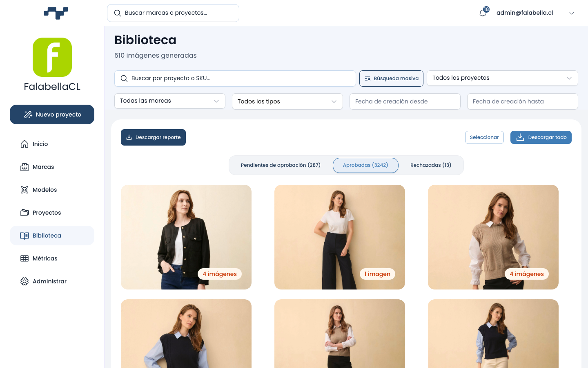This screenshot has width=588, height=368.
Task: Click the FalabellaCL brand logo
Action: tap(52, 57)
